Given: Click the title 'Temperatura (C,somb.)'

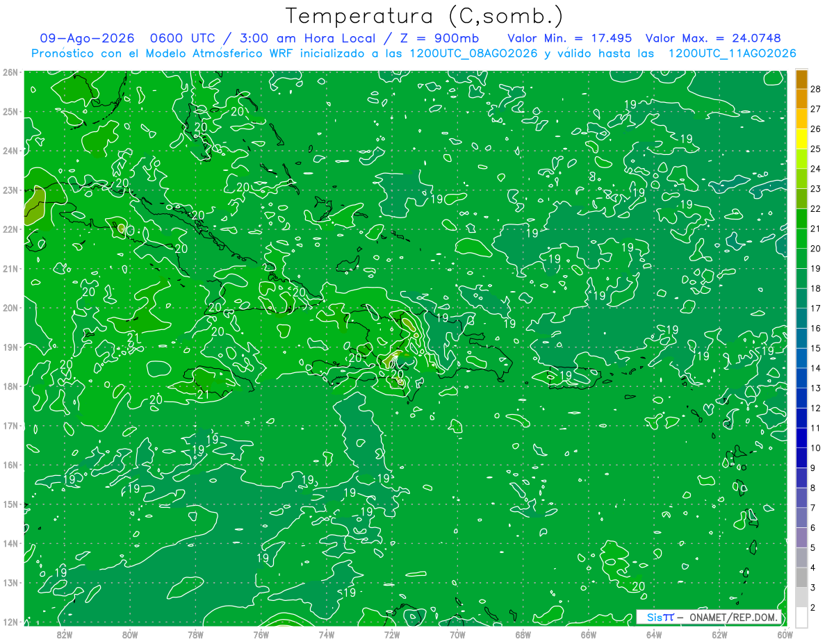Looking at the screenshot, I should [x=425, y=16].
